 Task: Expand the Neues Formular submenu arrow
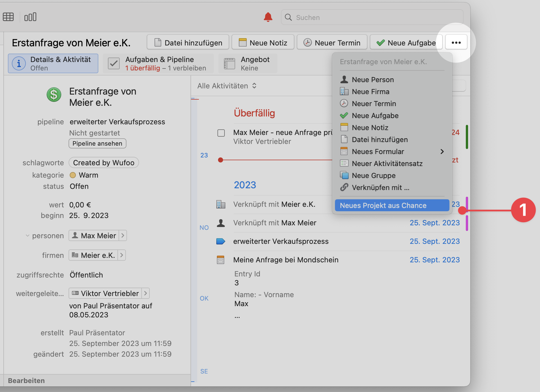(x=442, y=152)
